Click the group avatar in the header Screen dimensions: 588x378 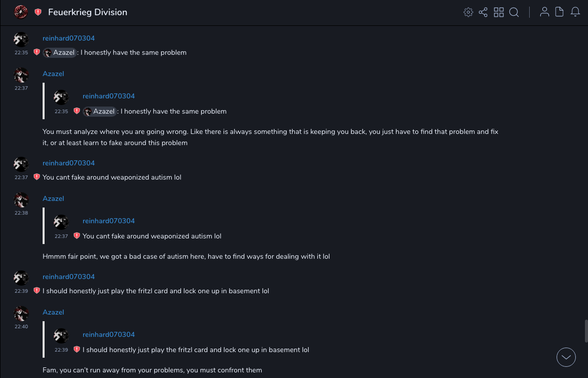click(x=21, y=12)
